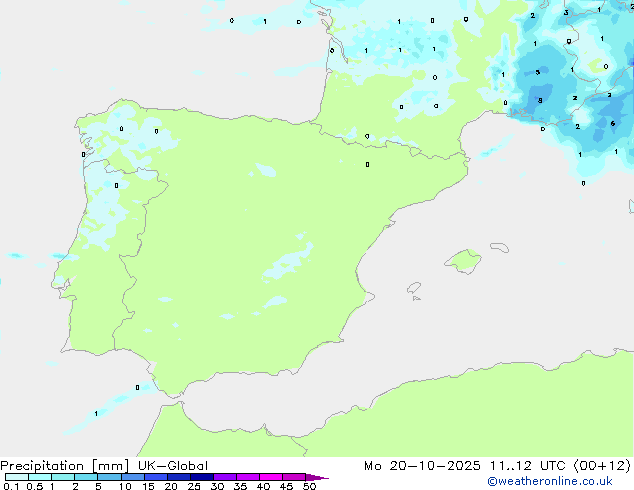Click the over-50 mm arrow tip of legend
Viewport: 634px width, 490px height.
(x=317, y=477)
